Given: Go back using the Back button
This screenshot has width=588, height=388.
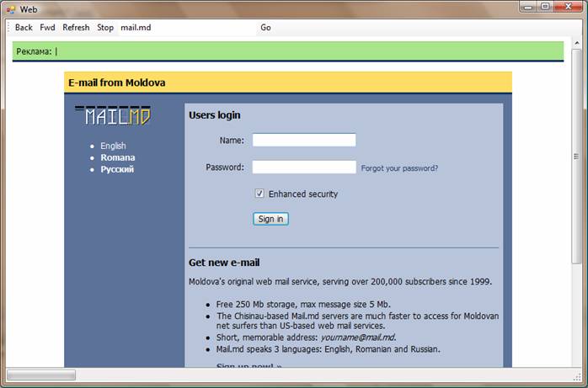Looking at the screenshot, I should point(24,27).
